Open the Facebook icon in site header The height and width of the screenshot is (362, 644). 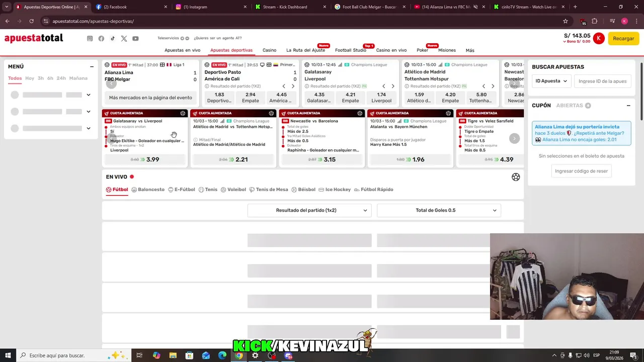pyautogui.click(x=101, y=39)
